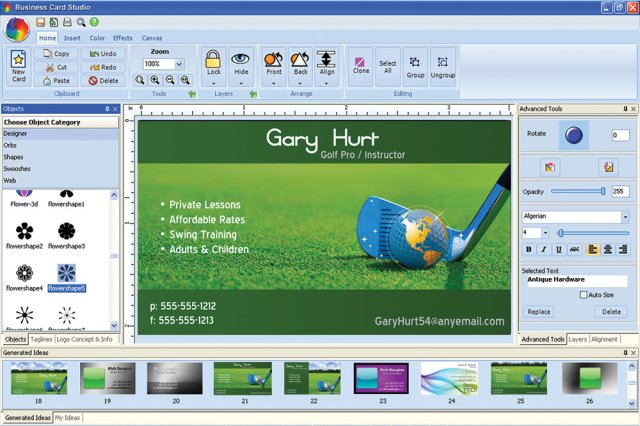Click the Lock layer icon
Image resolution: width=640 pixels, height=426 pixels.
tap(213, 62)
